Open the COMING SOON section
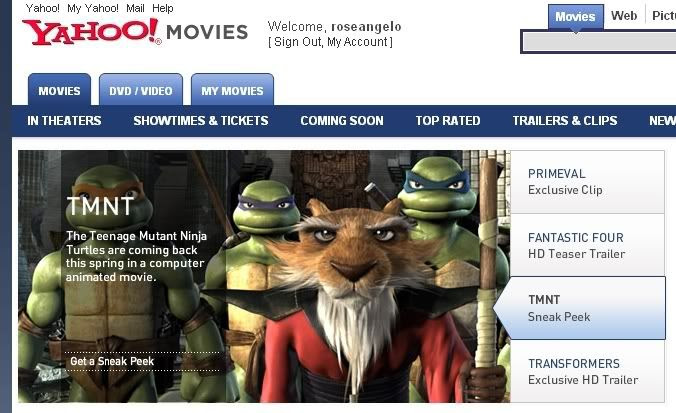Image resolution: width=676 pixels, height=413 pixels. (x=342, y=121)
